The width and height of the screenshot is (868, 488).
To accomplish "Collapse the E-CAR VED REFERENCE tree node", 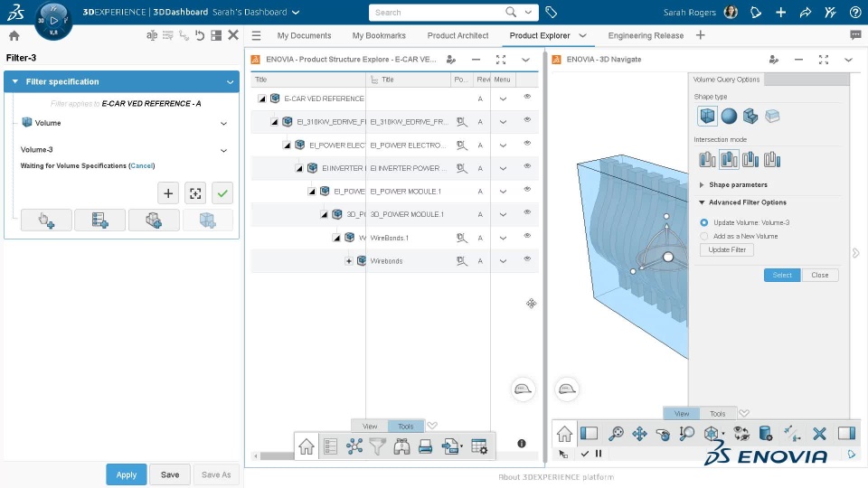I will (262, 99).
